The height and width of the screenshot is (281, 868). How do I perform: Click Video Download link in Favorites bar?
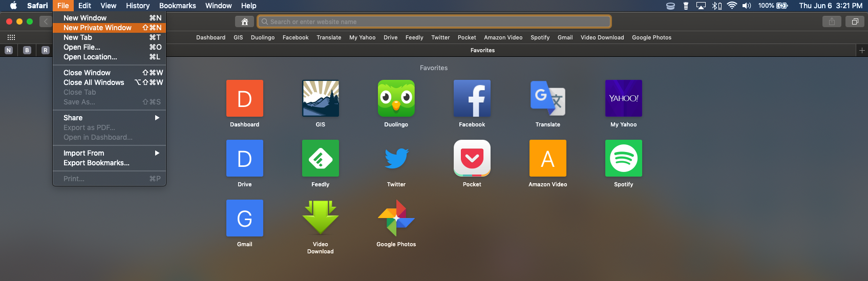coord(602,37)
